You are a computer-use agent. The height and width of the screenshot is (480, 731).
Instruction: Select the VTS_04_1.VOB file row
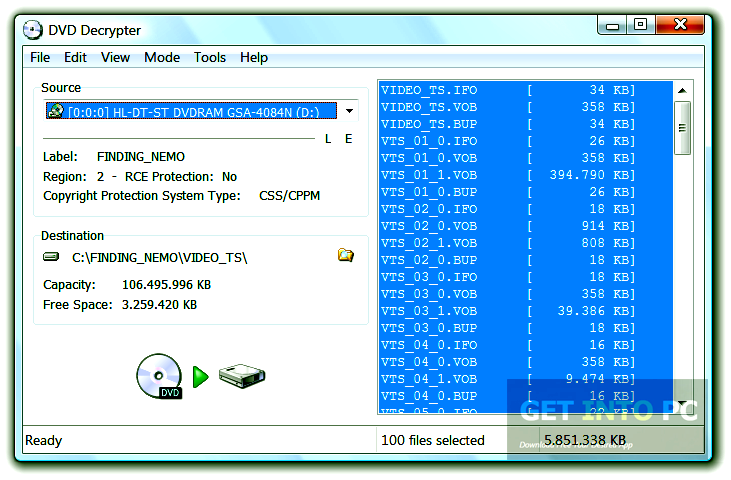[x=526, y=379]
